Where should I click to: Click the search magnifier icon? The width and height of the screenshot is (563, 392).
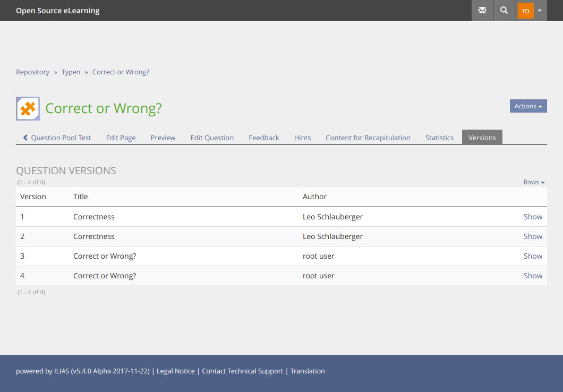click(x=504, y=11)
